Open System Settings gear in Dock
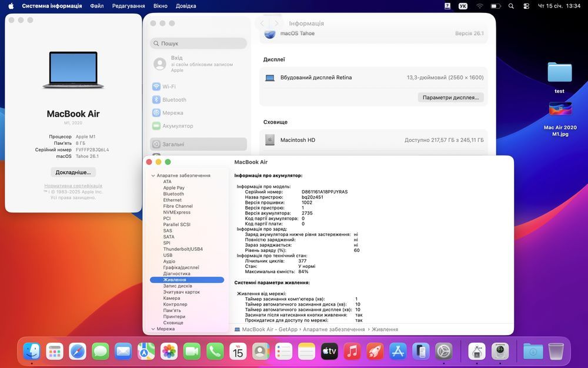Viewport: 588px width, 368px height. click(443, 352)
